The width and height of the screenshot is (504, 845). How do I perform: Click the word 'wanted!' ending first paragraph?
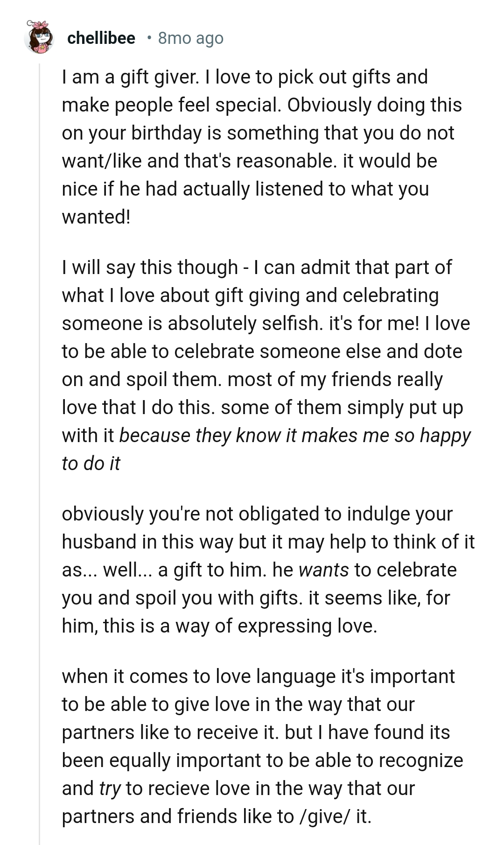click(96, 217)
